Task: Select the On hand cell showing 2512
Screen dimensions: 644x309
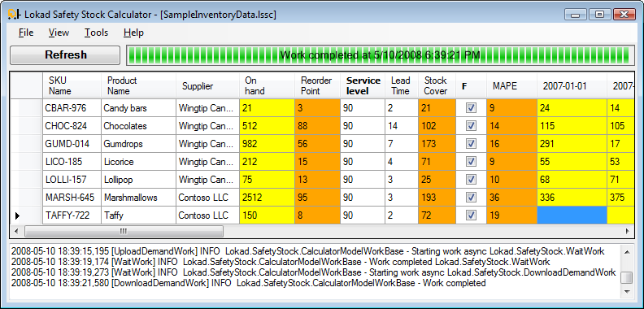Action: click(267, 198)
